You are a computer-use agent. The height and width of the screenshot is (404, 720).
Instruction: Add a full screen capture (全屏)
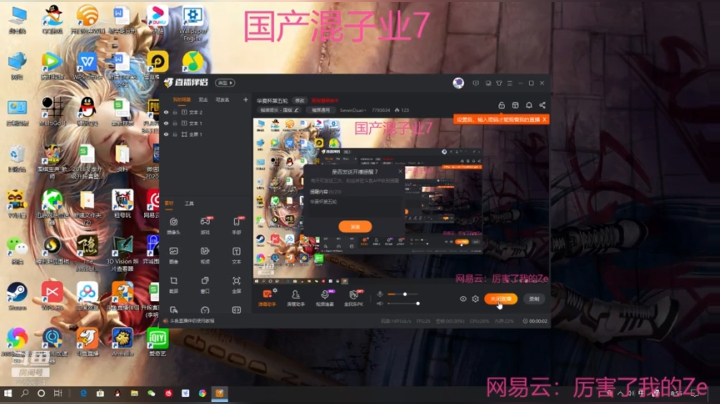pos(236,284)
